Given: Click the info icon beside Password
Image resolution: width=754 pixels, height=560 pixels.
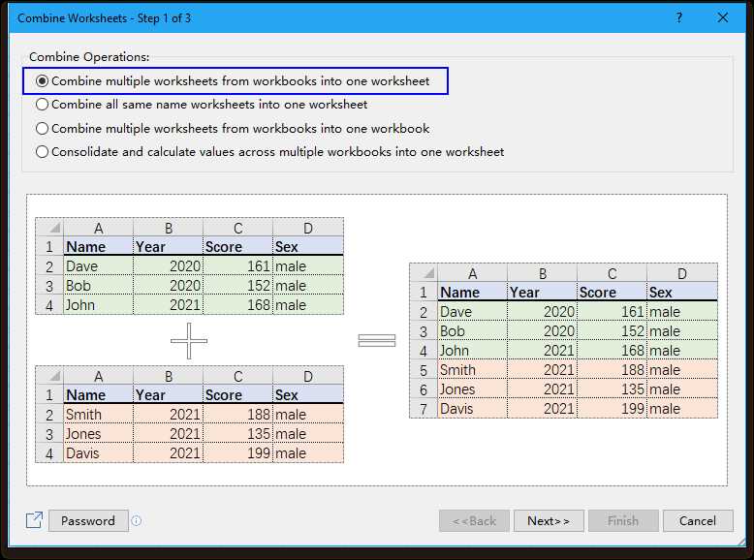Looking at the screenshot, I should [137, 520].
